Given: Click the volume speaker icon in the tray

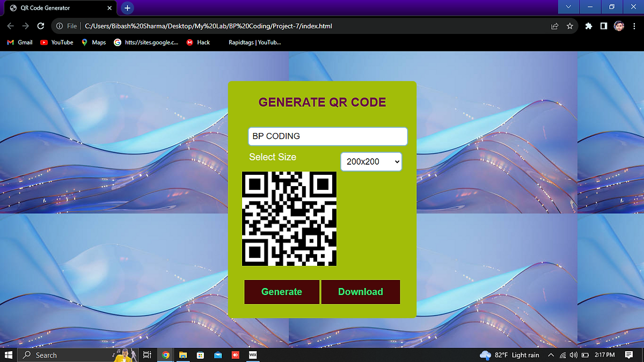Looking at the screenshot, I should pos(574,355).
